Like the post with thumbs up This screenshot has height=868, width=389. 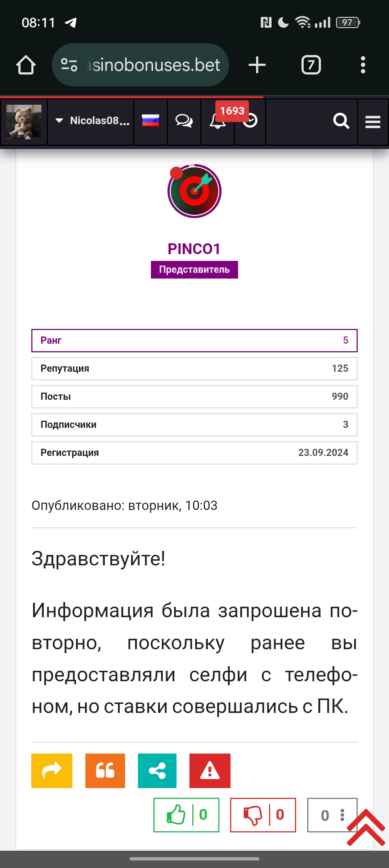pos(176,815)
